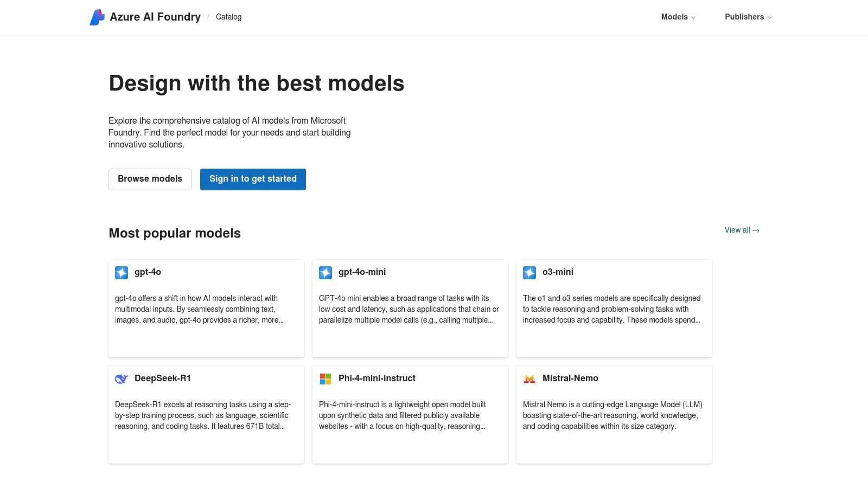Click Sign in to get started
This screenshot has height=488, width=868.
pos(253,179)
